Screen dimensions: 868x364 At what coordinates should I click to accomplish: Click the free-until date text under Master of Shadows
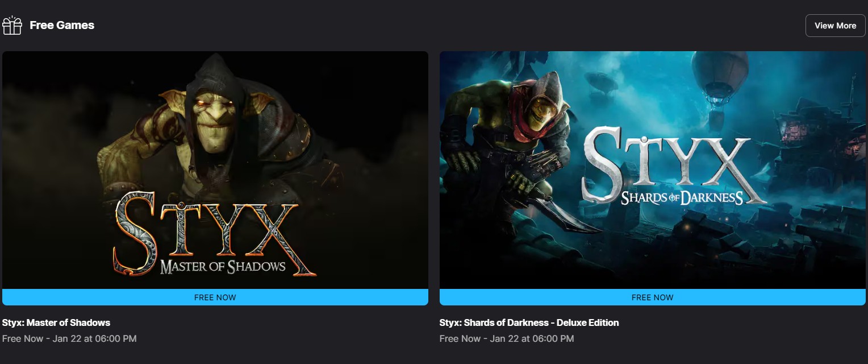tap(69, 338)
